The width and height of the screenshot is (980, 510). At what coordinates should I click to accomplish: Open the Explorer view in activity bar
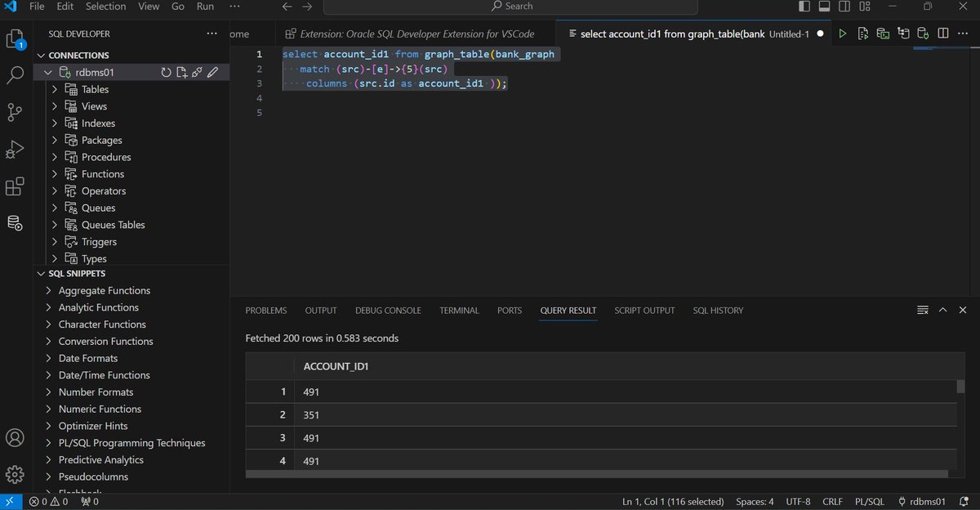[x=15, y=38]
